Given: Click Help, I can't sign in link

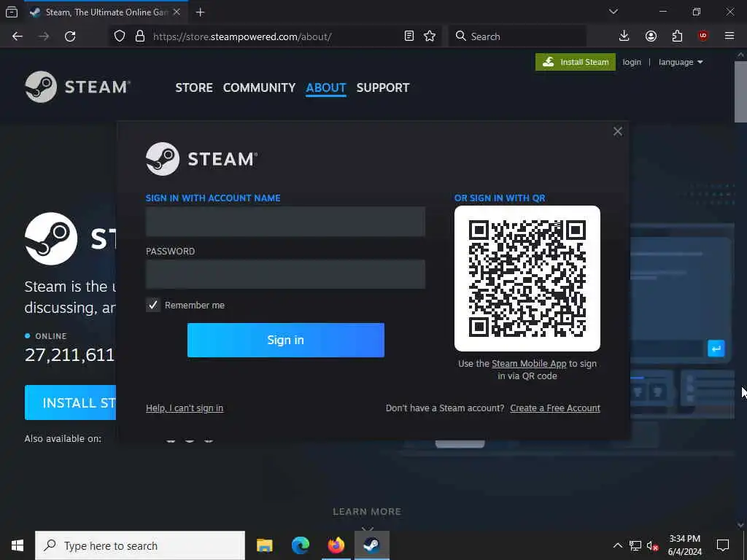Looking at the screenshot, I should click(185, 408).
